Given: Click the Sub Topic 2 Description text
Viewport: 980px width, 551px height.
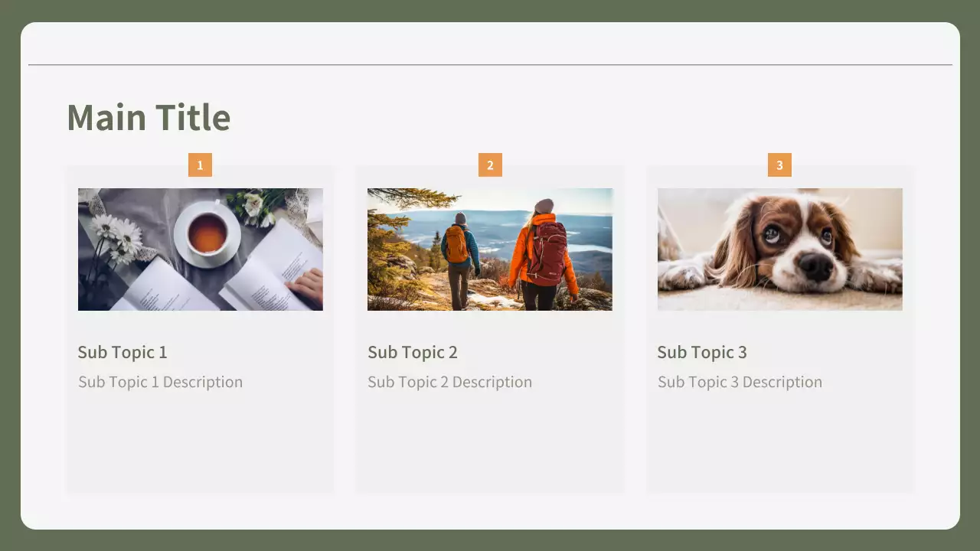Looking at the screenshot, I should [449, 382].
